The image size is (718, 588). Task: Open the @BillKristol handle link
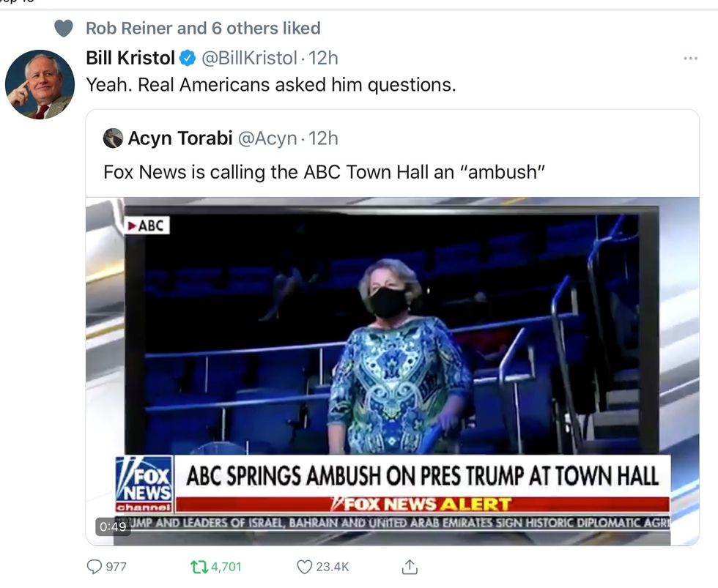click(x=249, y=58)
